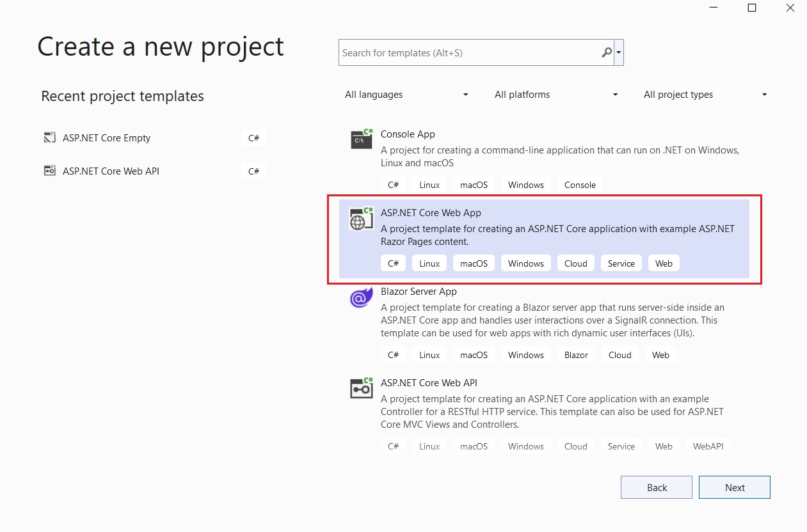
Task: Click the Console App template icon
Action: tap(362, 139)
